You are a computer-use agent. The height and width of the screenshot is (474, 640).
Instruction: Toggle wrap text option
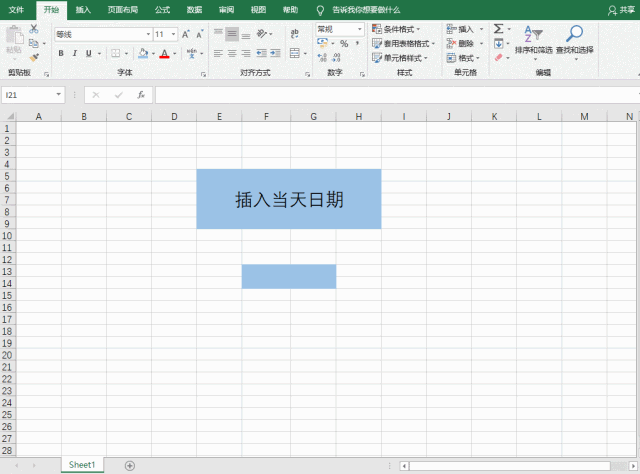295,33
